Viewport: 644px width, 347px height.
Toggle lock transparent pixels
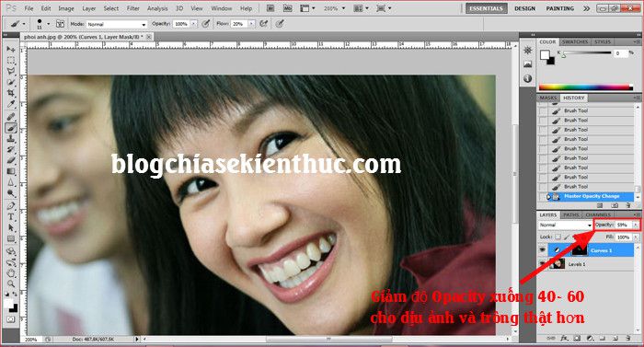click(x=558, y=237)
